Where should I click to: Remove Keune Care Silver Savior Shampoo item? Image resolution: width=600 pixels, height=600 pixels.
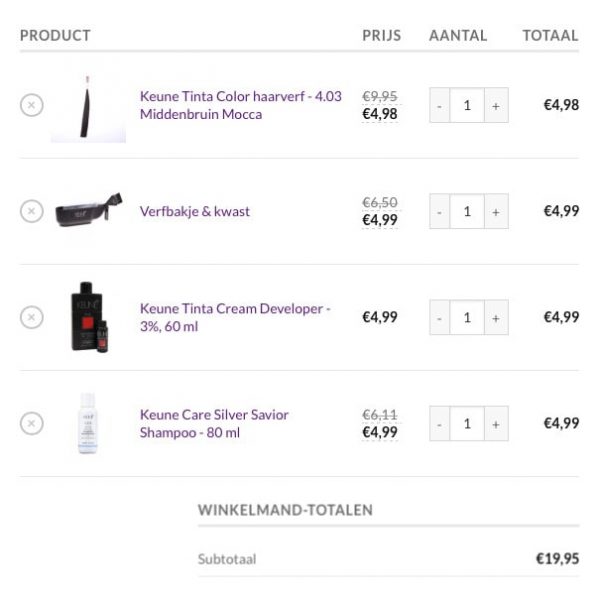[x=32, y=423]
